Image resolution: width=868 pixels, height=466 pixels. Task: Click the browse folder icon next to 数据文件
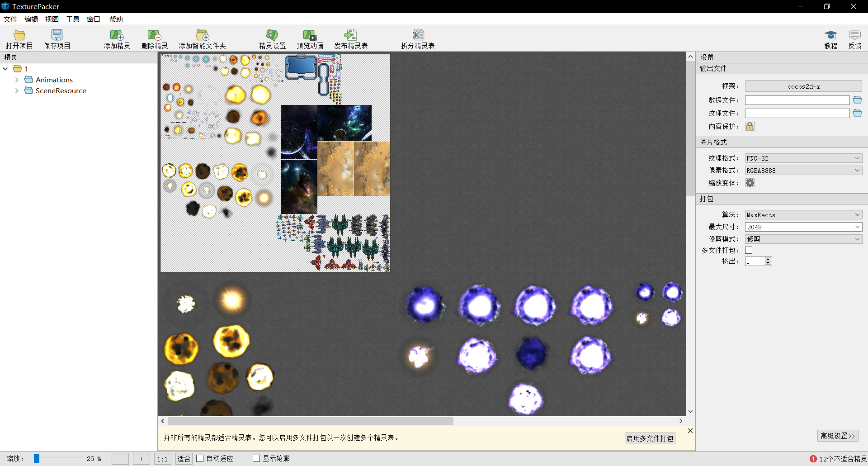point(857,100)
